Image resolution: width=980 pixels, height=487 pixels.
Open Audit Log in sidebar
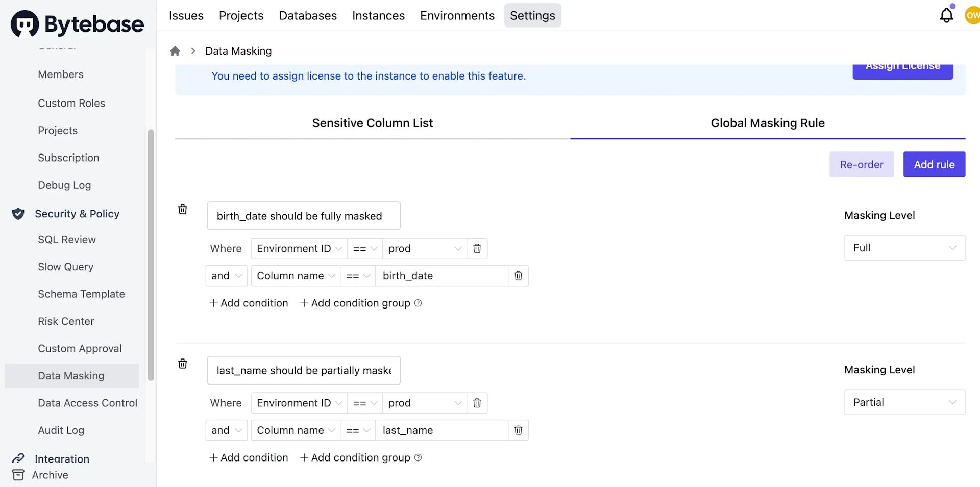point(61,430)
